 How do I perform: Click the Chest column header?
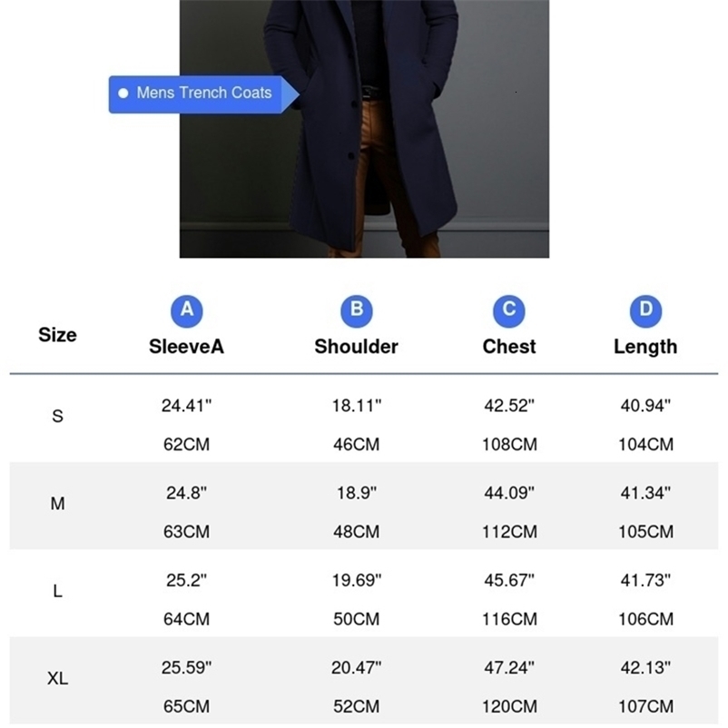click(x=509, y=347)
